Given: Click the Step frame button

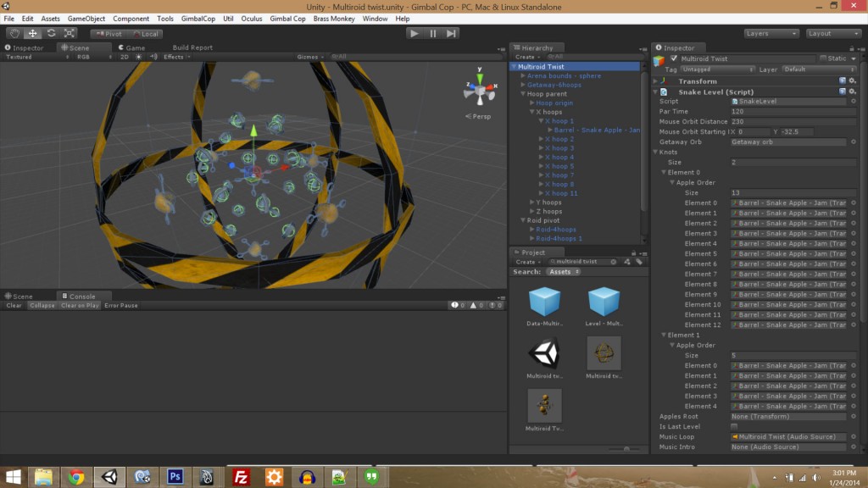Looking at the screenshot, I should [452, 33].
